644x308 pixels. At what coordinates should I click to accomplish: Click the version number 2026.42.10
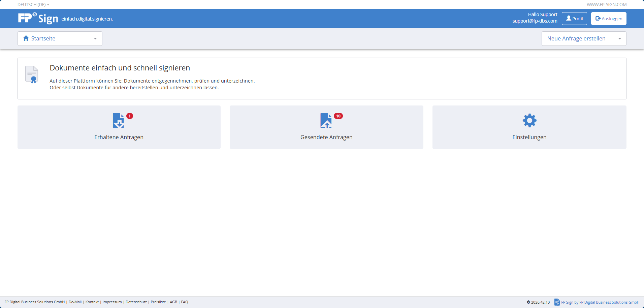pos(540,302)
